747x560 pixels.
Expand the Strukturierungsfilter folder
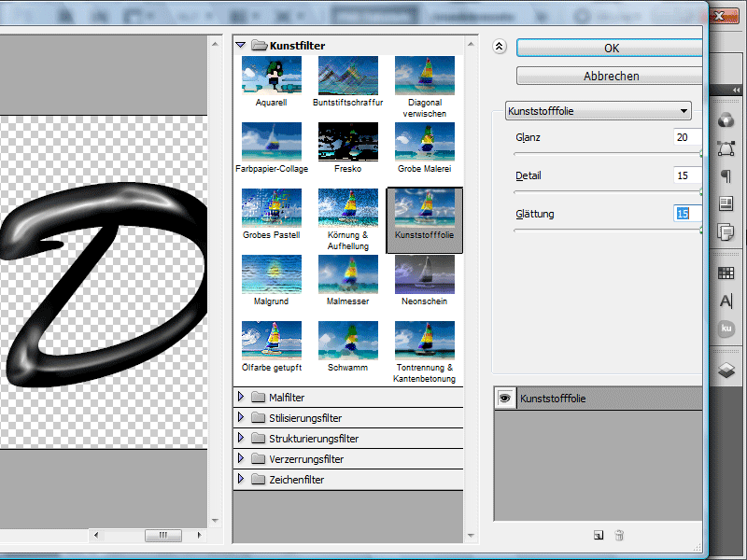coord(241,438)
